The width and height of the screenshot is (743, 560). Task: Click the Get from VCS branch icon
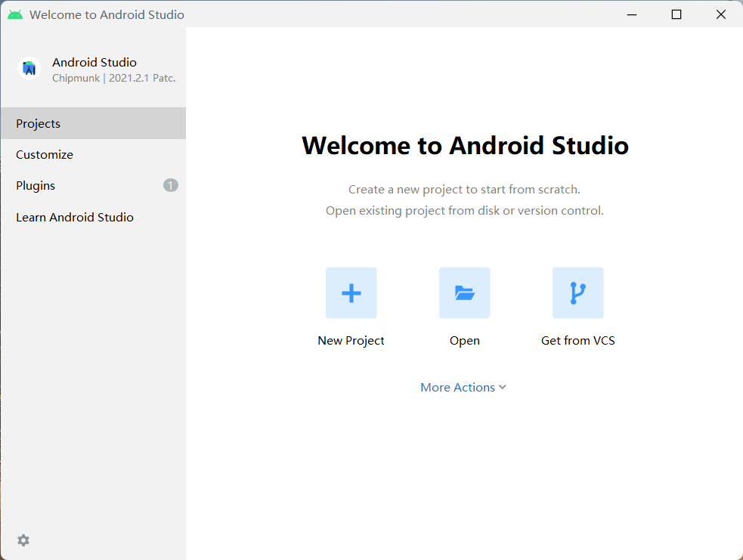coord(577,292)
